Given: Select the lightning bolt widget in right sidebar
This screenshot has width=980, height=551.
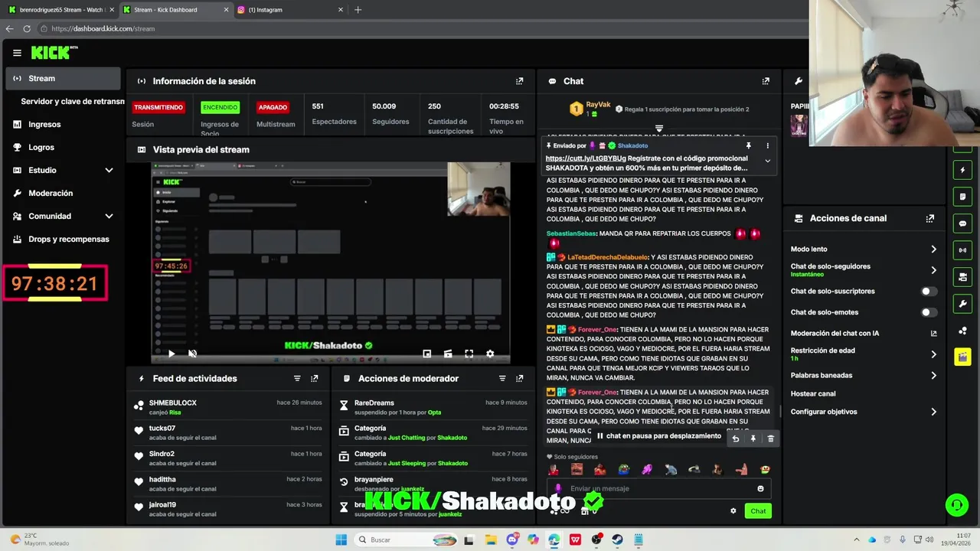Looking at the screenshot, I should point(962,170).
